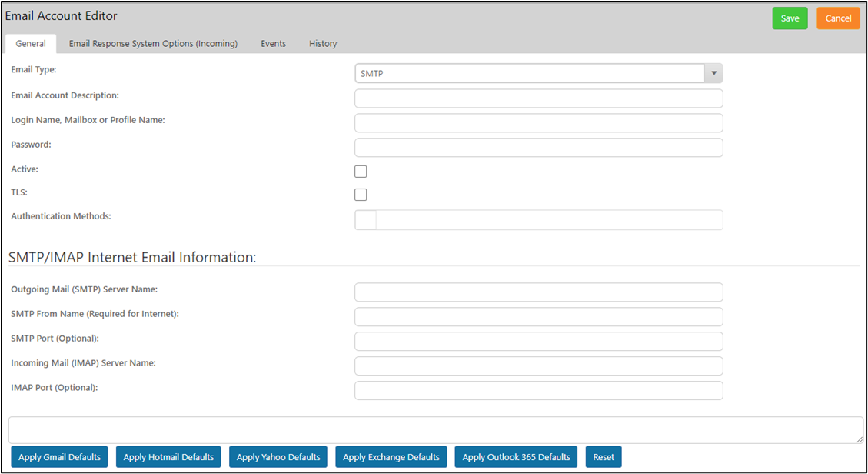Focus the IMAP Port (Optional) field
This screenshot has height=474, width=868.
(x=539, y=390)
